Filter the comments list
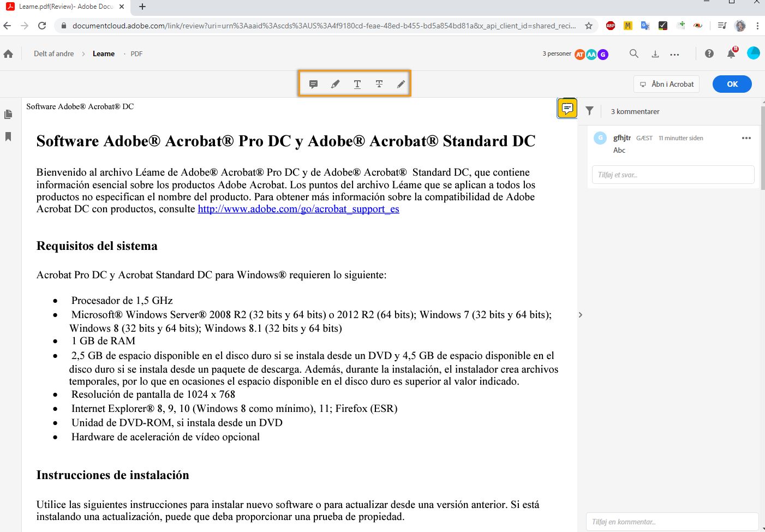This screenshot has width=765, height=532. pyautogui.click(x=590, y=111)
